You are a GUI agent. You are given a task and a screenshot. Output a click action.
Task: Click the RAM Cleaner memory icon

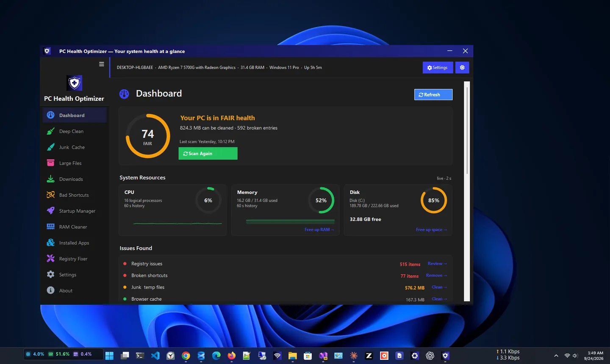point(50,227)
